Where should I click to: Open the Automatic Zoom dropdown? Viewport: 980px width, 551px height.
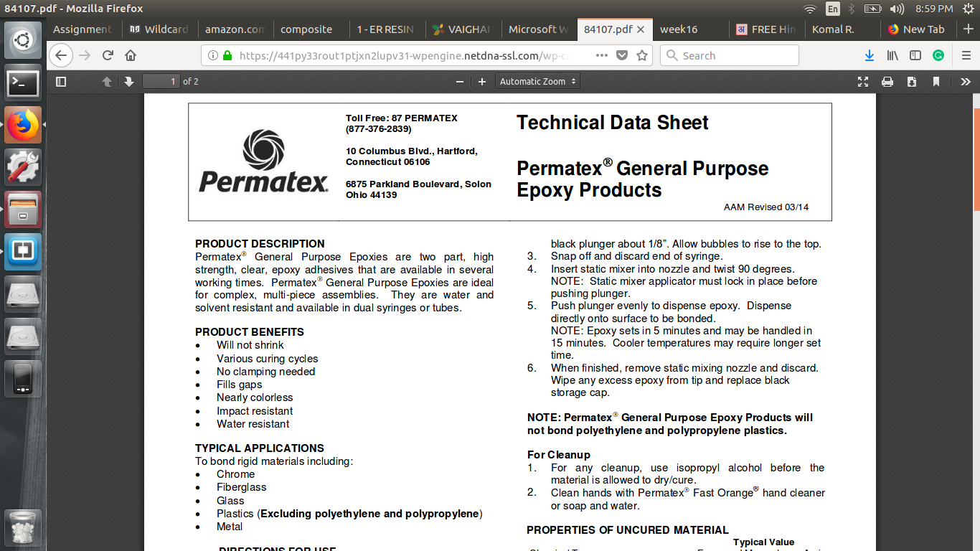537,82
